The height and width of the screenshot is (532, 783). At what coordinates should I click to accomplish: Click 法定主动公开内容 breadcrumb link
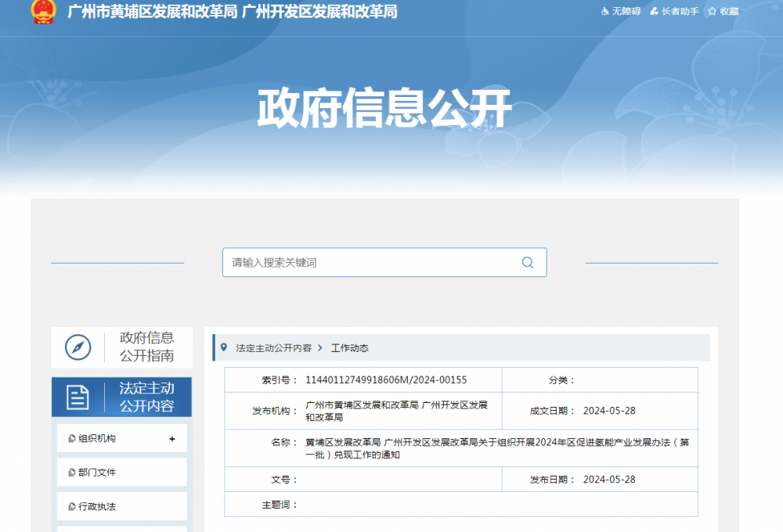pyautogui.click(x=273, y=348)
